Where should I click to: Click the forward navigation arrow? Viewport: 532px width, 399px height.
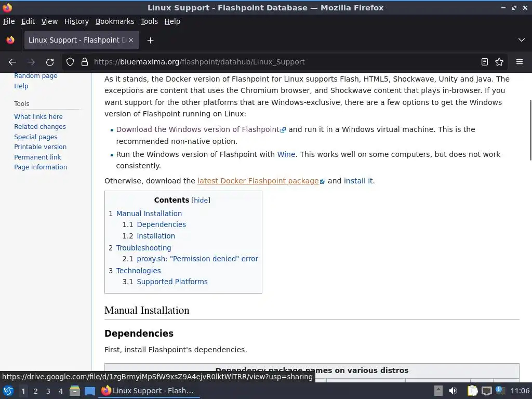click(x=31, y=62)
